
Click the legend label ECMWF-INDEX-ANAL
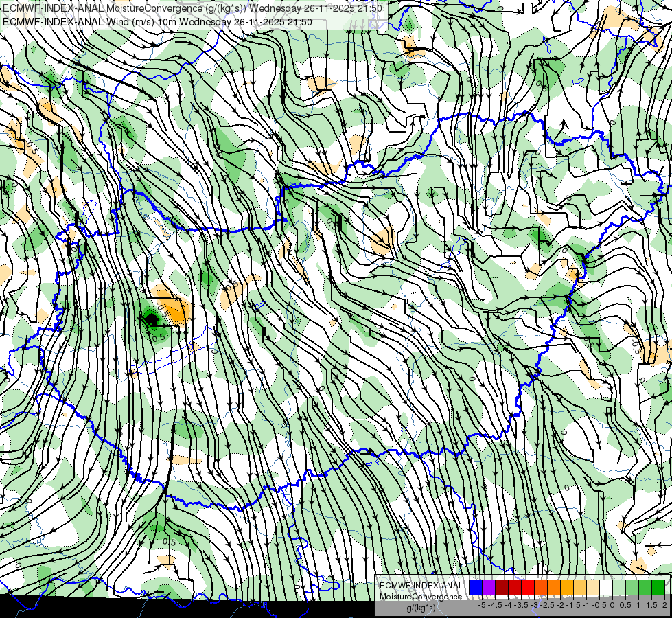(421, 586)
